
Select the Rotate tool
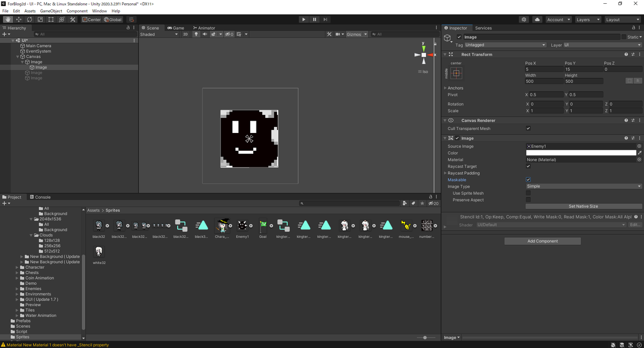28,19
